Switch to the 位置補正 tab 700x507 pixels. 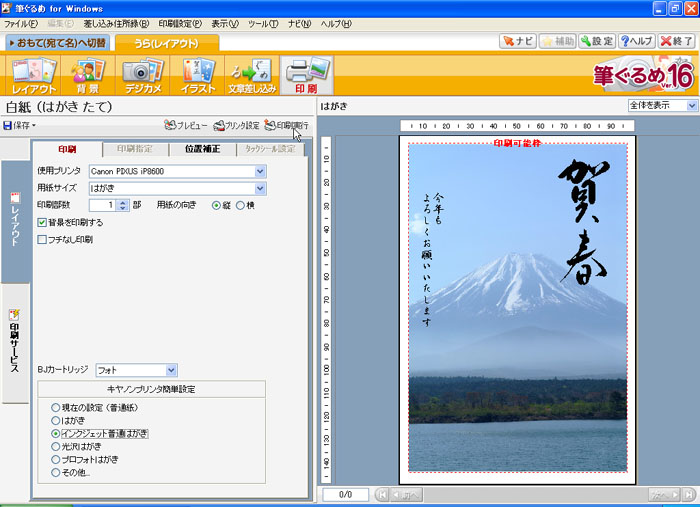pyautogui.click(x=205, y=149)
